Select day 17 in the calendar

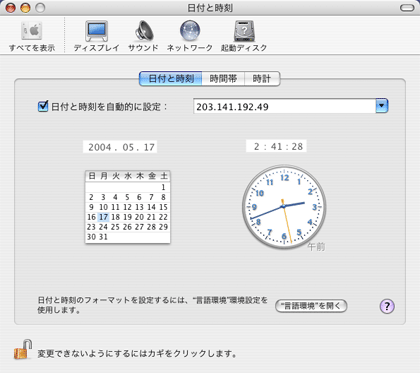(x=103, y=217)
